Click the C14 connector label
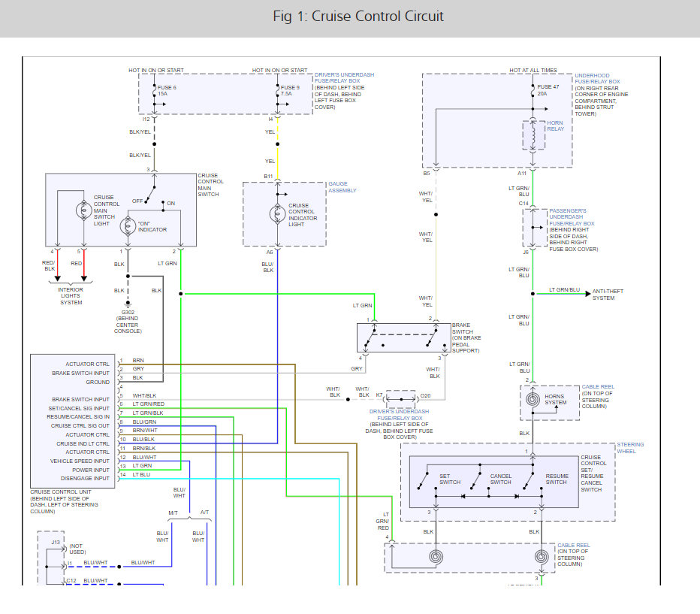Image resolution: width=700 pixels, height=614 pixels. tap(523, 203)
